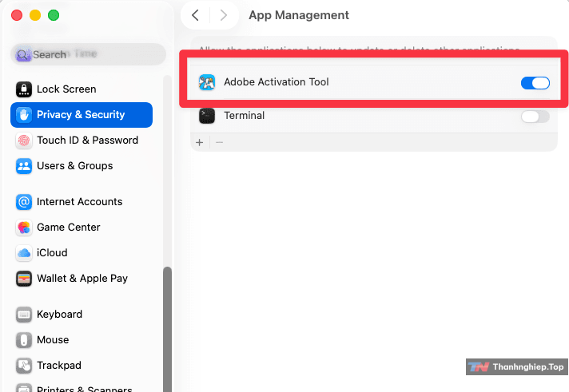569x392 pixels.
Task: Select Privacy & Security in sidebar
Action: pyautogui.click(x=82, y=115)
